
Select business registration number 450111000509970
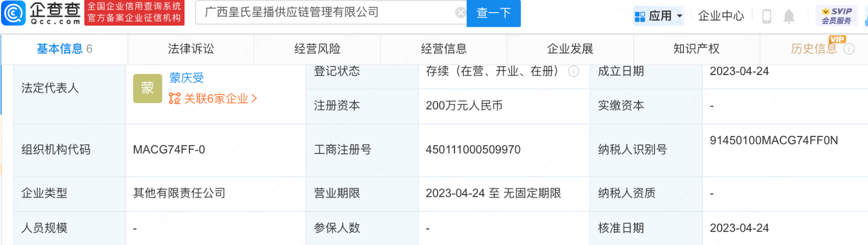point(473,150)
